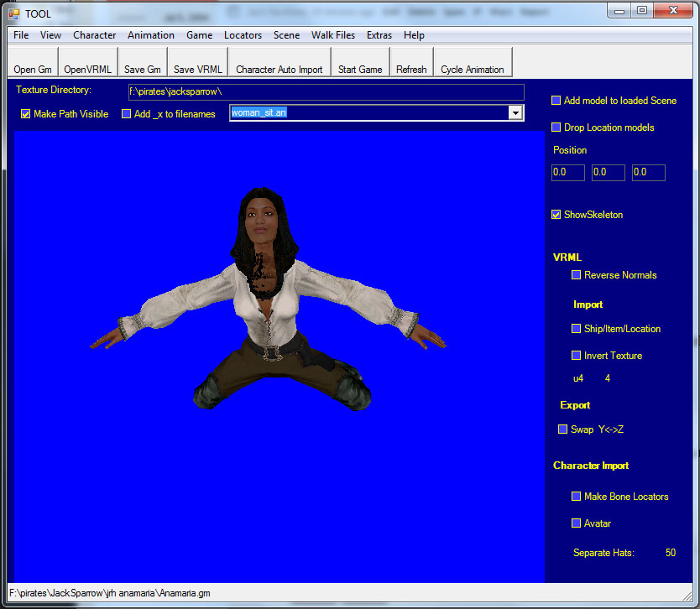The width and height of the screenshot is (700, 609).
Task: Click the first Position value field
Action: pyautogui.click(x=568, y=172)
